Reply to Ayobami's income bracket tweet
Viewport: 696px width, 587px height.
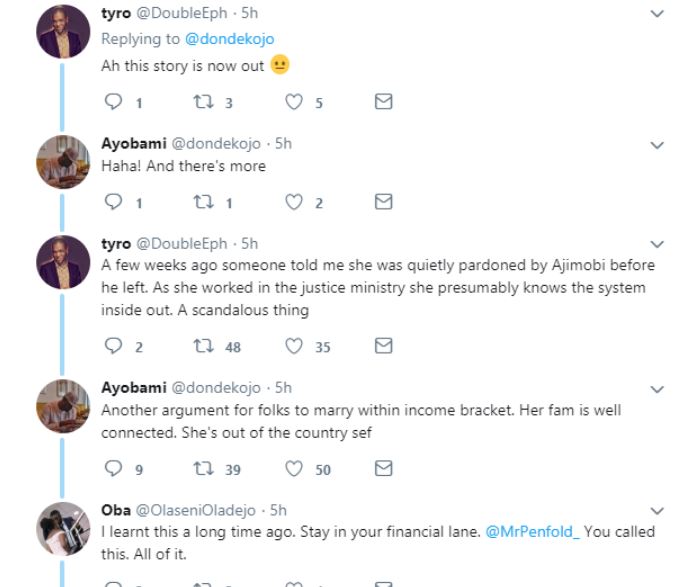pyautogui.click(x=111, y=469)
